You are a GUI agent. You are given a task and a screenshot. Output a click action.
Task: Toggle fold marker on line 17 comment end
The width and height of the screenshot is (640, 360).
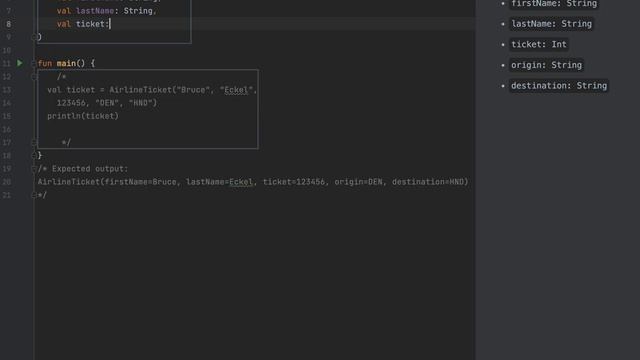(x=34, y=142)
